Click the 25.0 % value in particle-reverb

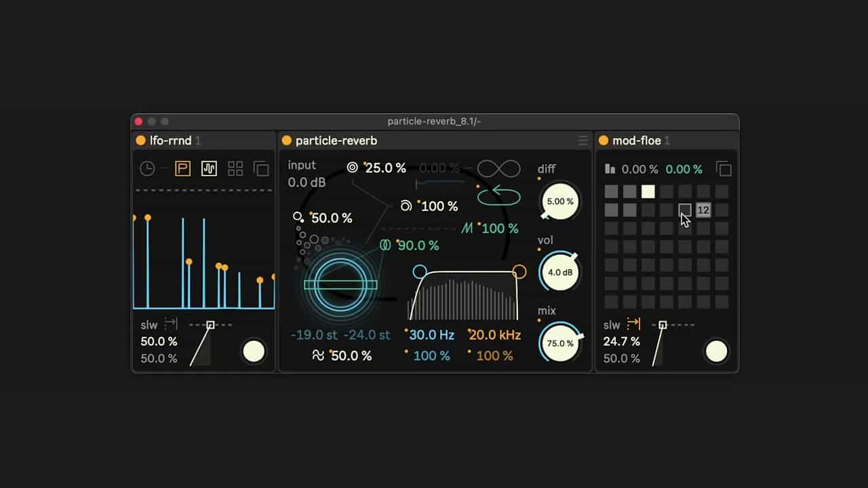pos(386,167)
